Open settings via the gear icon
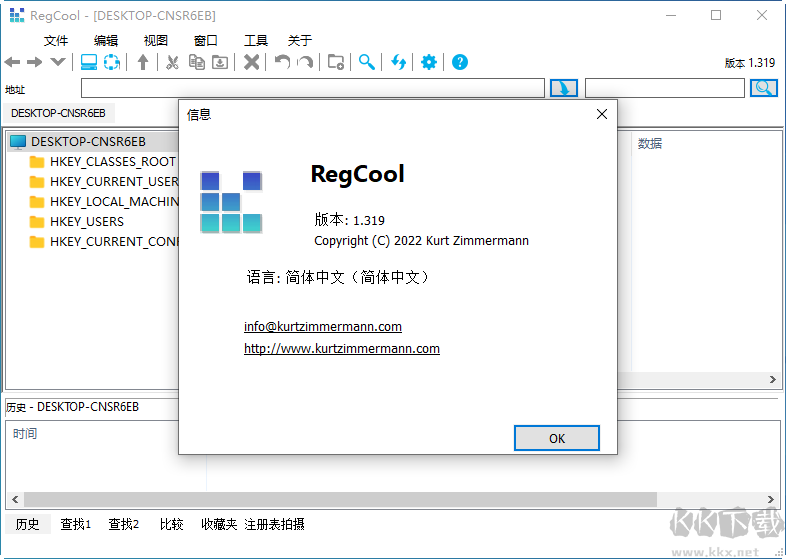Viewport: 786px width, 559px height. click(x=429, y=62)
